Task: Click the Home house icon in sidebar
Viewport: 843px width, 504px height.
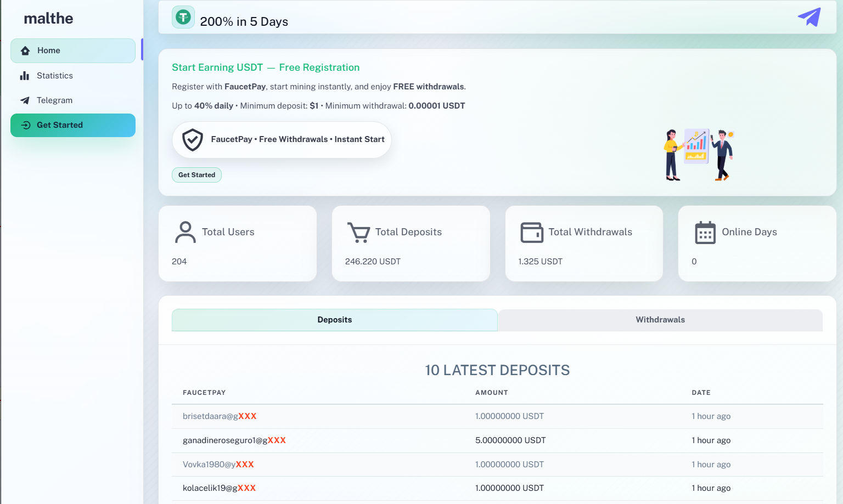Action: click(x=25, y=51)
